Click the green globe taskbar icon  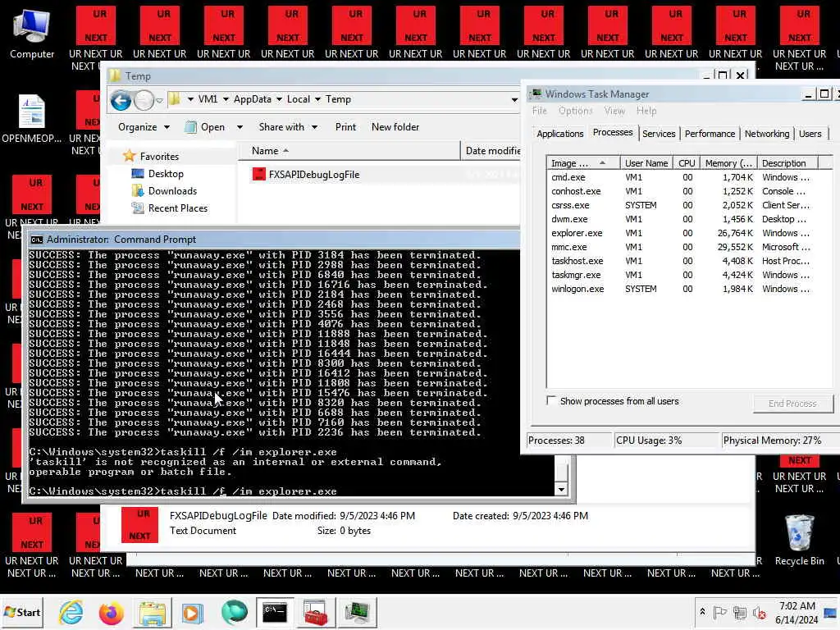click(x=234, y=612)
